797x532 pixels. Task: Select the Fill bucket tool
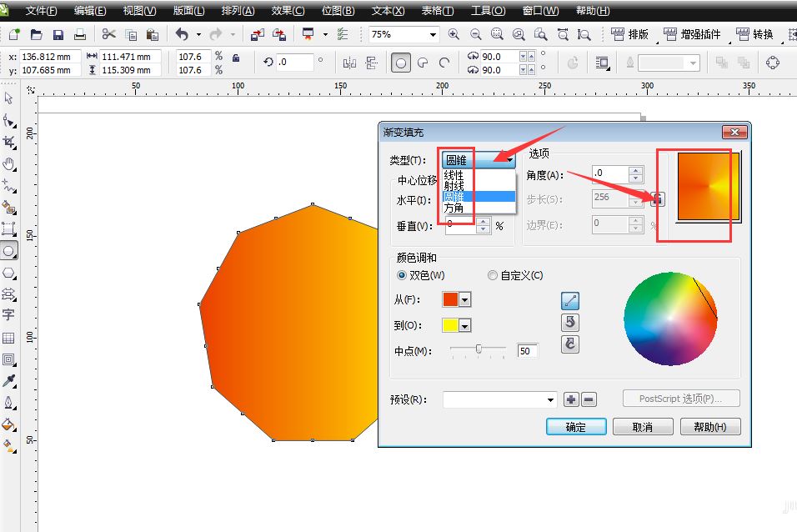pyautogui.click(x=10, y=425)
